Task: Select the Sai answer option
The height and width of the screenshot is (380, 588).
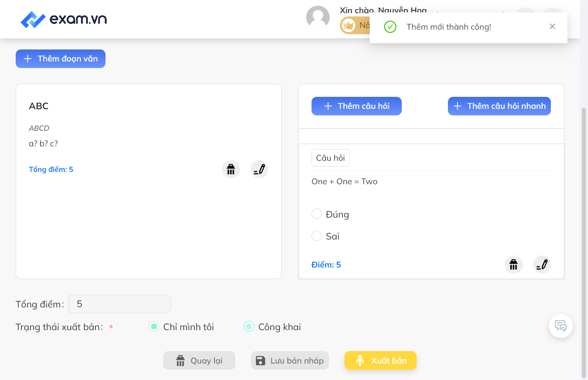Action: pos(316,236)
